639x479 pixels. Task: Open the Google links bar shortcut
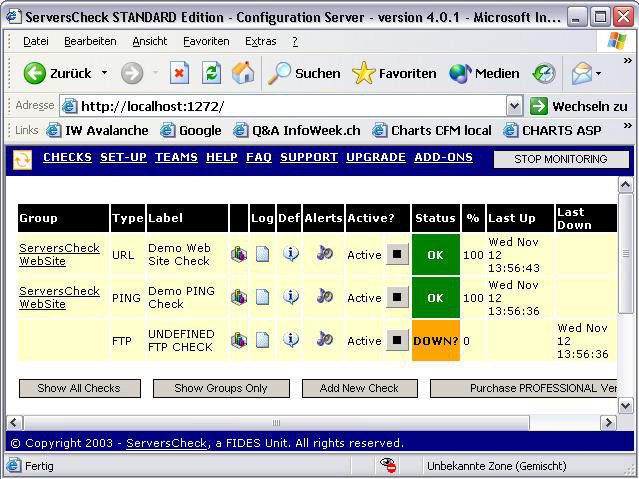coord(191,130)
